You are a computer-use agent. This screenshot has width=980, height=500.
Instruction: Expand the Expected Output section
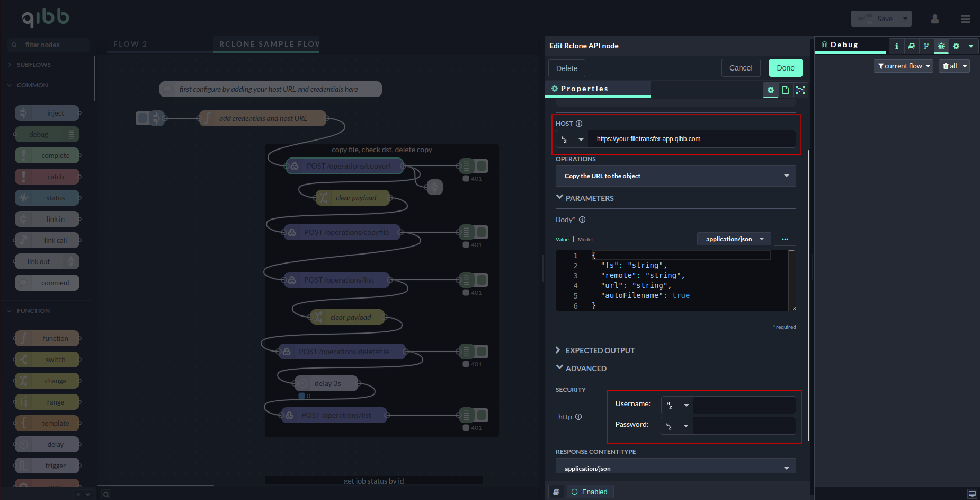(x=600, y=350)
